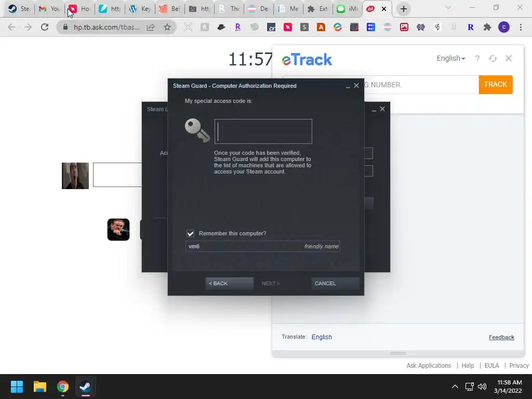Click the Steam Guard access code field
This screenshot has height=399, width=532.
click(263, 131)
